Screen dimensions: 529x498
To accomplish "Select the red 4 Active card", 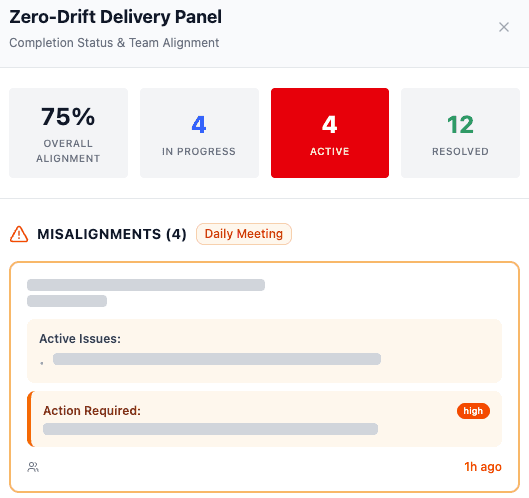I will coord(330,133).
